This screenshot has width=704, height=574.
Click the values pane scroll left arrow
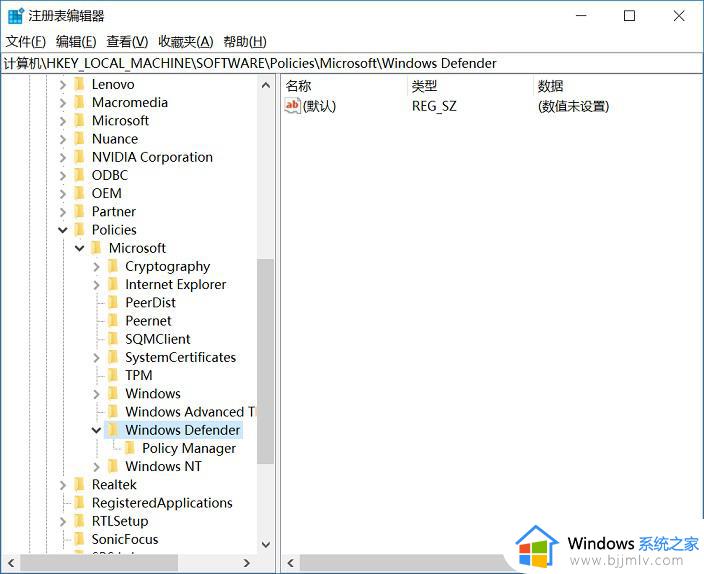290,563
